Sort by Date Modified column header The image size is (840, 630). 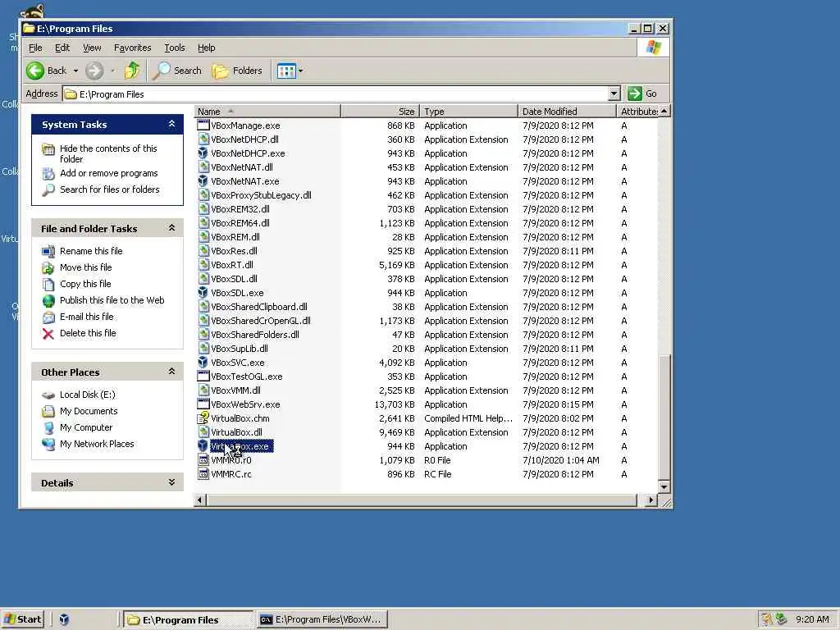pos(568,112)
